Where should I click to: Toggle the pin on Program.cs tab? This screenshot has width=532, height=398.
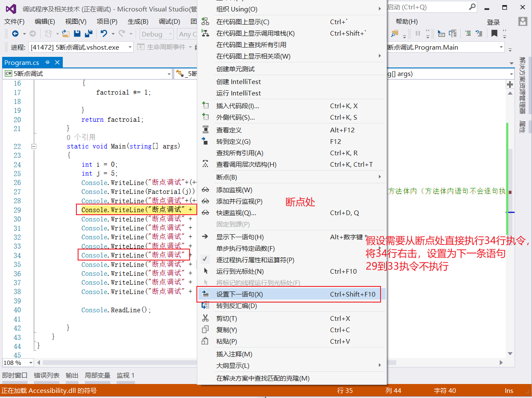tap(47, 62)
